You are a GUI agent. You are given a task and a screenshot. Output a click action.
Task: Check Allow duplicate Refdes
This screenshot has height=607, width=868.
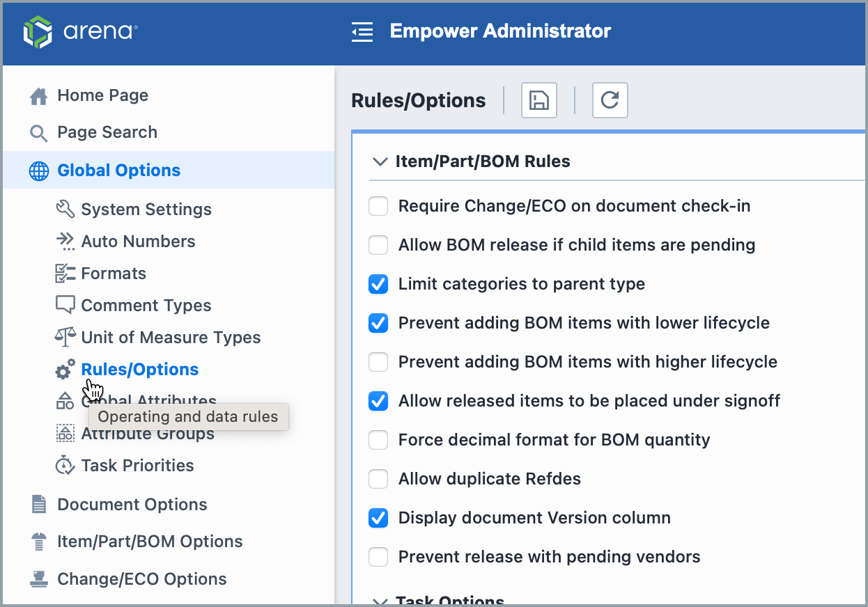click(378, 479)
